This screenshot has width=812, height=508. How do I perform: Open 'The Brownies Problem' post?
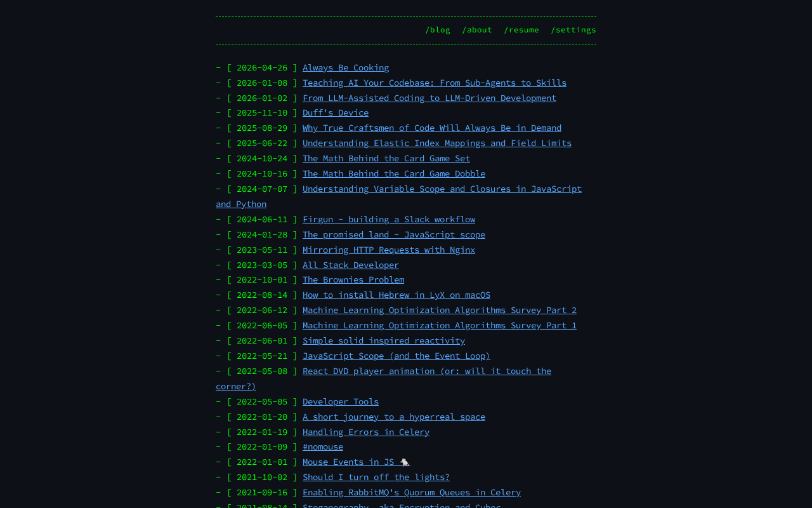[x=353, y=279]
